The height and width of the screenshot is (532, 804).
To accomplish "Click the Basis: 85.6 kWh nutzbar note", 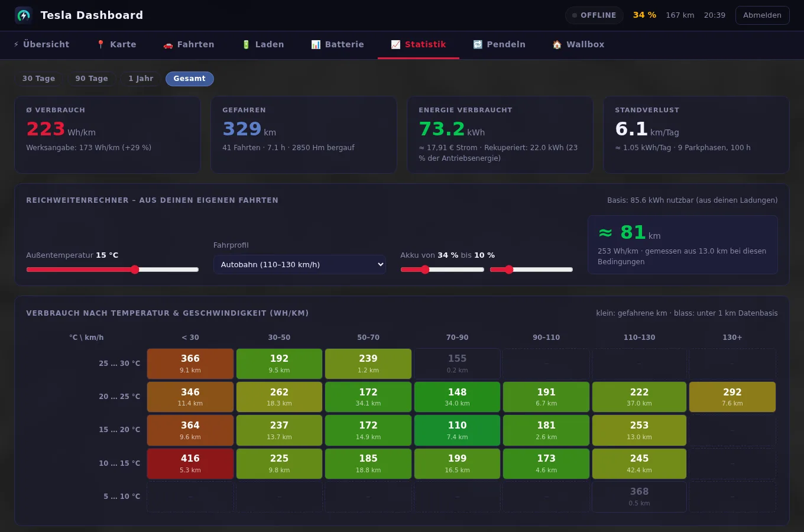I will click(692, 200).
